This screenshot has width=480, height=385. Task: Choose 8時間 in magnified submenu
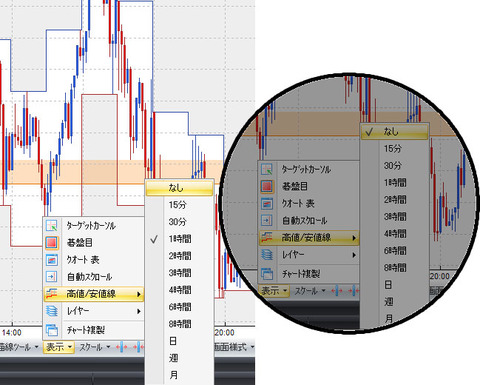pos(394,267)
